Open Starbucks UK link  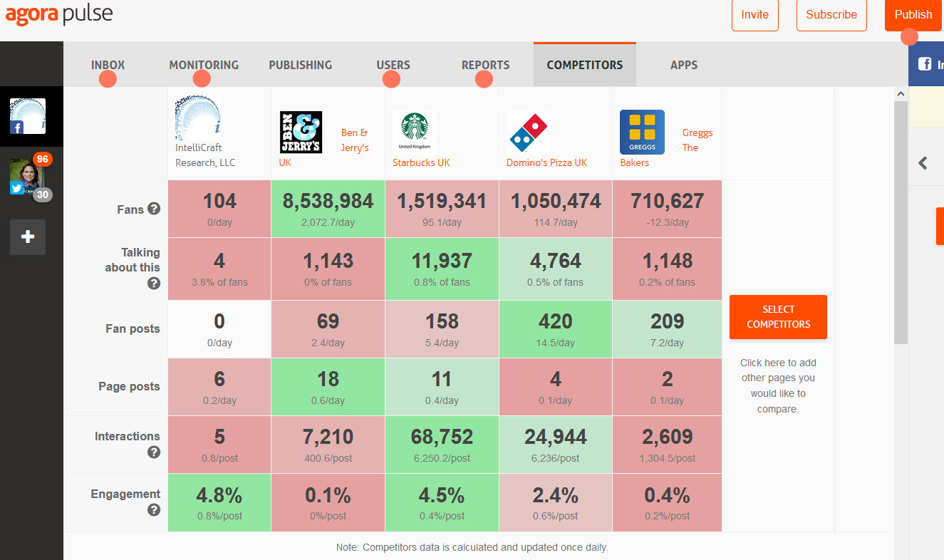(x=421, y=162)
